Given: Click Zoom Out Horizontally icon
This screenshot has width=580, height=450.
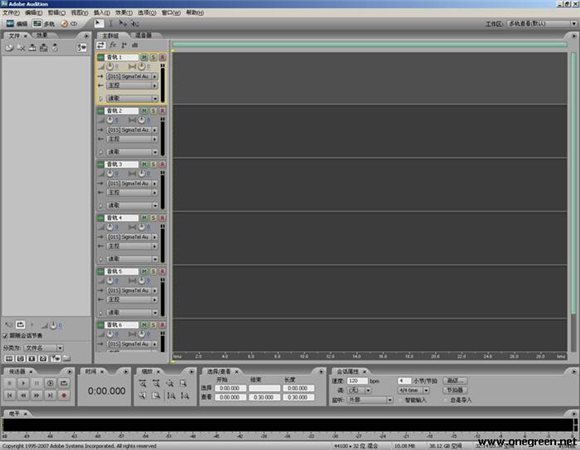Looking at the screenshot, I should coord(156,383).
